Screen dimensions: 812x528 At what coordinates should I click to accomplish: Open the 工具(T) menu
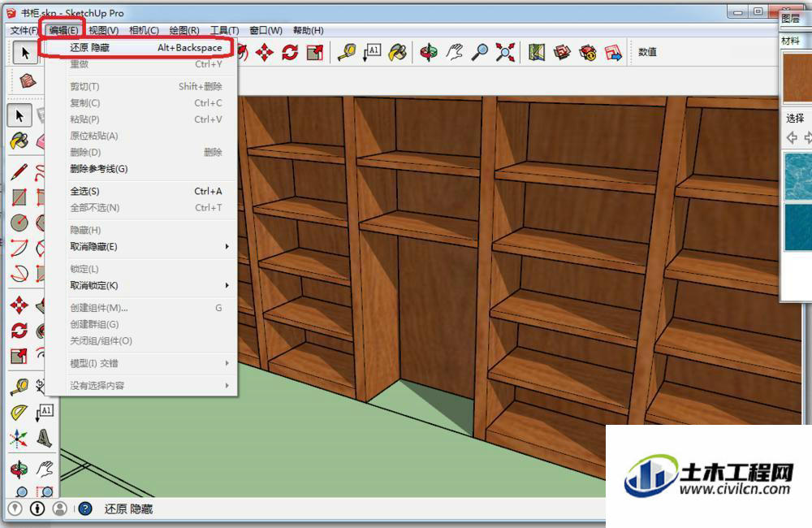[x=225, y=31]
